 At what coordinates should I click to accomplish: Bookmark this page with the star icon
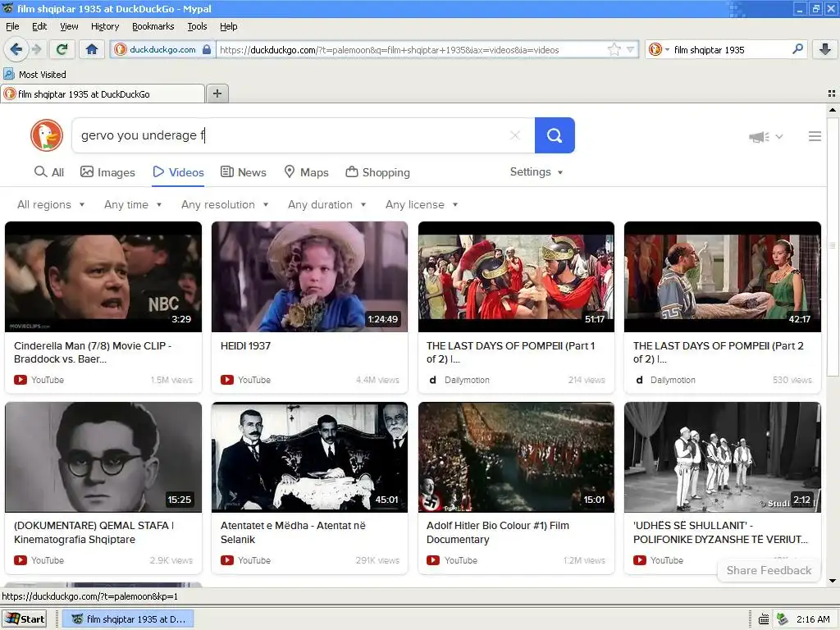(x=614, y=50)
